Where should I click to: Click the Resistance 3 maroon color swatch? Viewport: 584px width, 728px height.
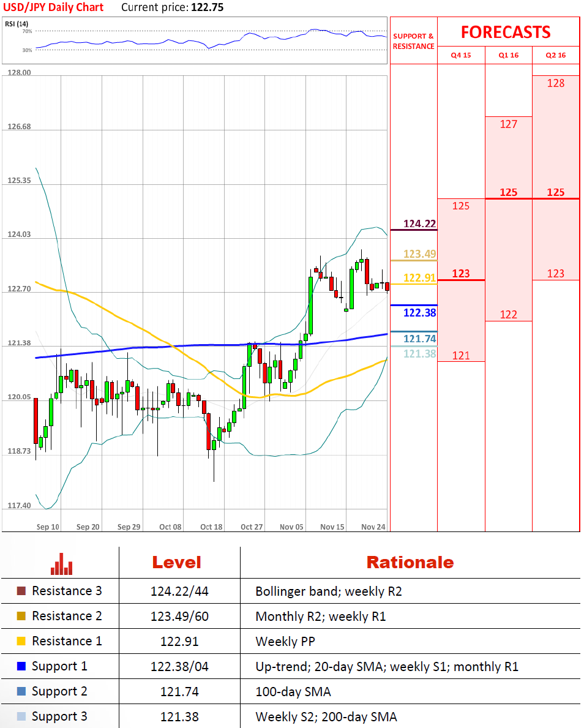[x=21, y=591]
